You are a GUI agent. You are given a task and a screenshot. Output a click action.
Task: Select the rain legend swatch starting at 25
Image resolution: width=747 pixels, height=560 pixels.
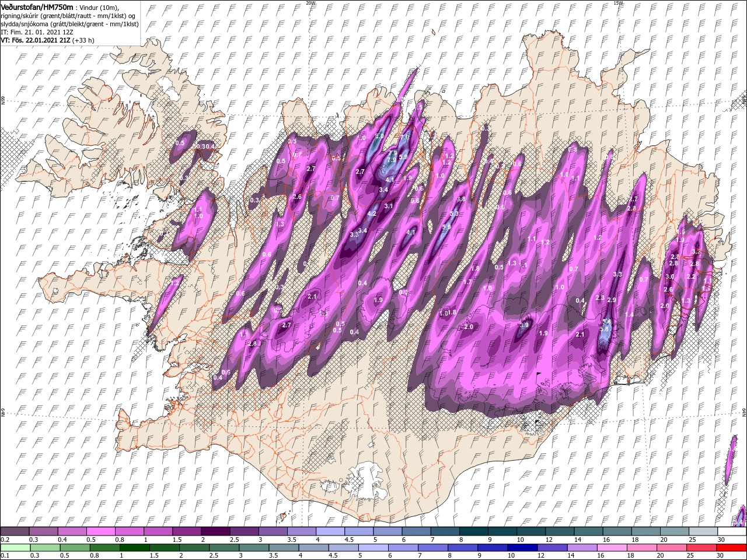point(701,548)
